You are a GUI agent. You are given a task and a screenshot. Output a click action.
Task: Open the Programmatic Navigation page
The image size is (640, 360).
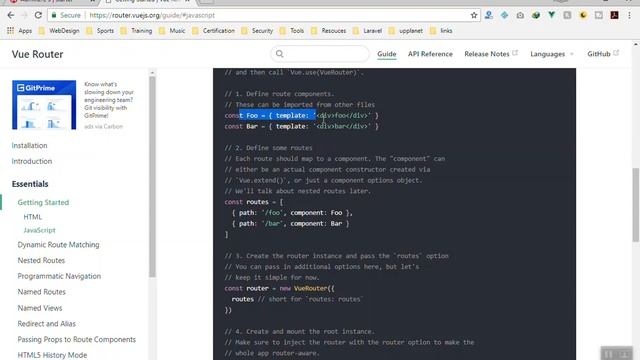[59, 276]
